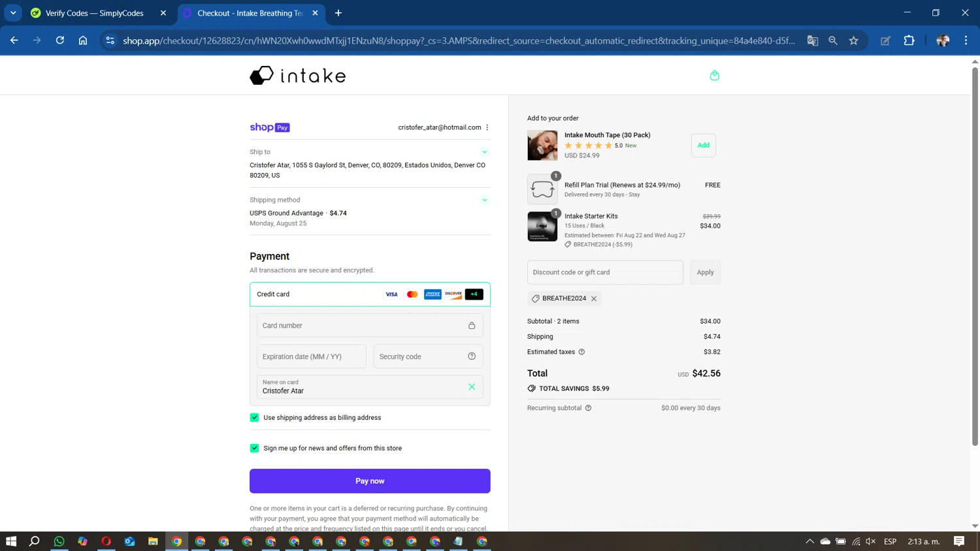Viewport: 980px width, 551px height.
Task: Focus the Discount code or gift card field
Action: point(605,272)
